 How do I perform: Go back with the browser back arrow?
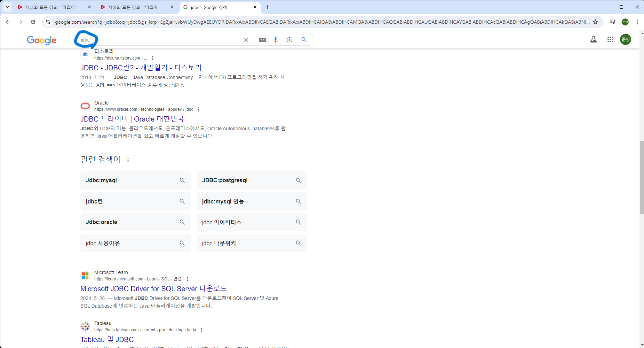8,22
